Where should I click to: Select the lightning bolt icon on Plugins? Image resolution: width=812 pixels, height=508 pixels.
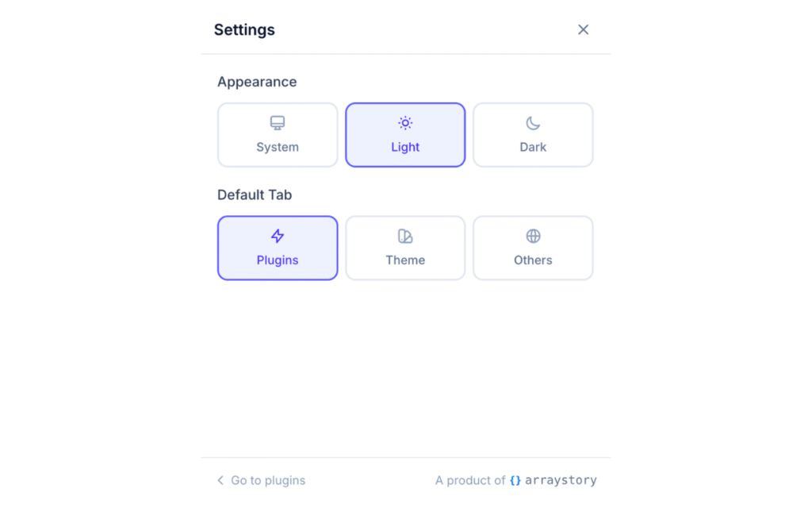point(277,236)
